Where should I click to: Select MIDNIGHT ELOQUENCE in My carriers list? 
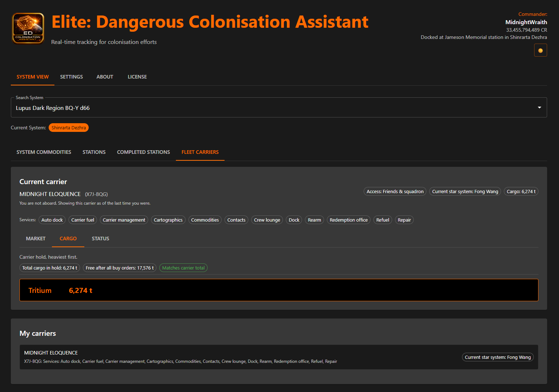pos(279,357)
